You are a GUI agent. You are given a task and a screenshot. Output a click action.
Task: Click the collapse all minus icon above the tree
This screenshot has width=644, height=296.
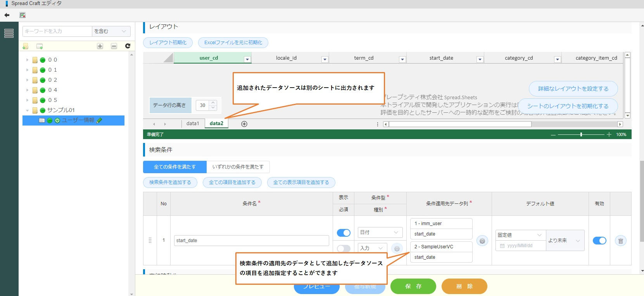coord(114,46)
